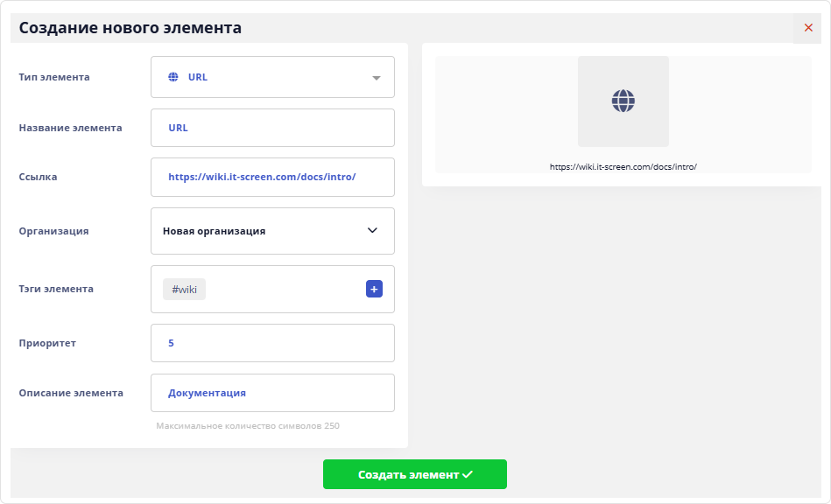
Task: Click the Создание нового элемента title
Action: (130, 28)
